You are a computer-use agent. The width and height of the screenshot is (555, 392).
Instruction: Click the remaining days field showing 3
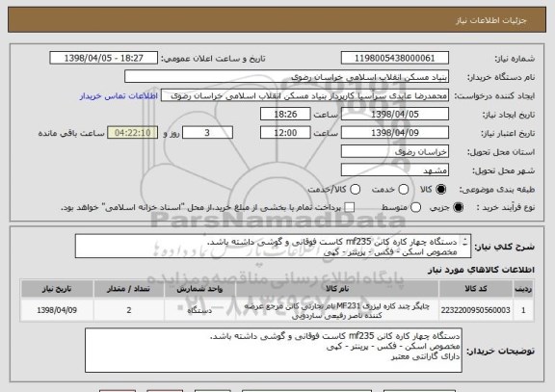(x=207, y=133)
